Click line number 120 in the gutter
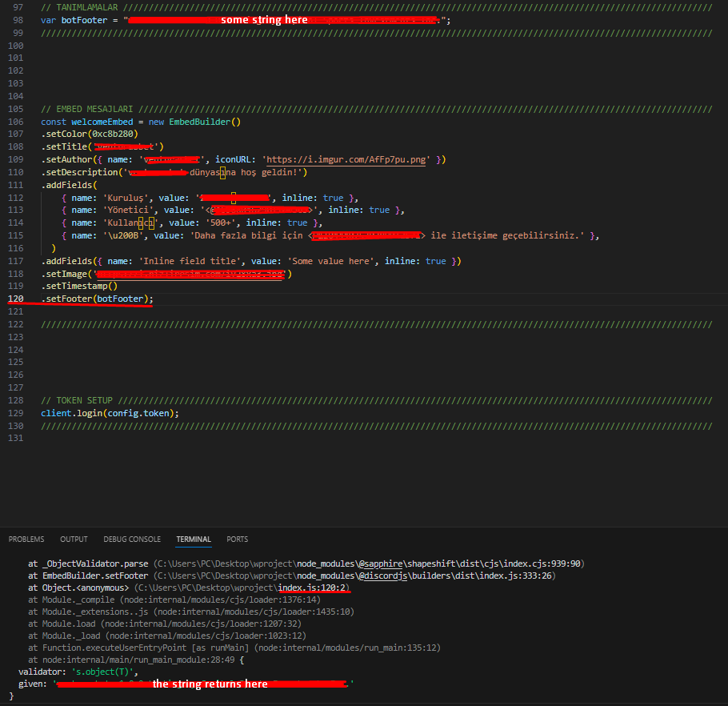Screen dimensions: 728x706 pyautogui.click(x=16, y=298)
